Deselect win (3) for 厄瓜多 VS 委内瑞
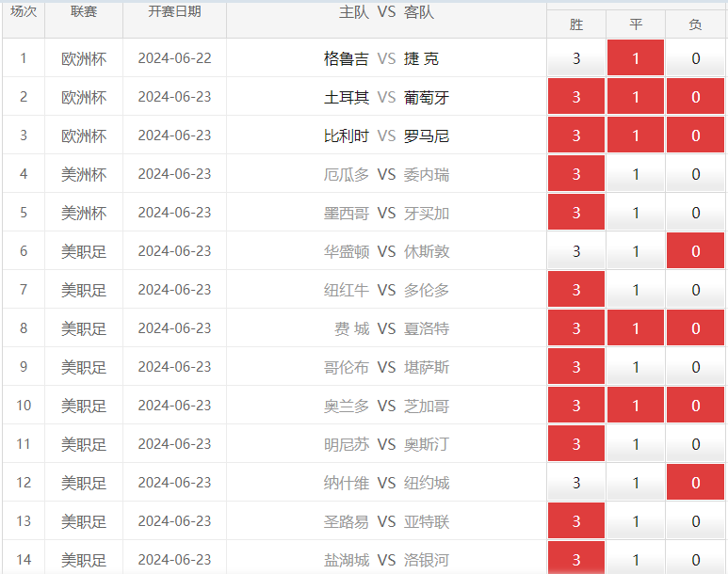 576,173
